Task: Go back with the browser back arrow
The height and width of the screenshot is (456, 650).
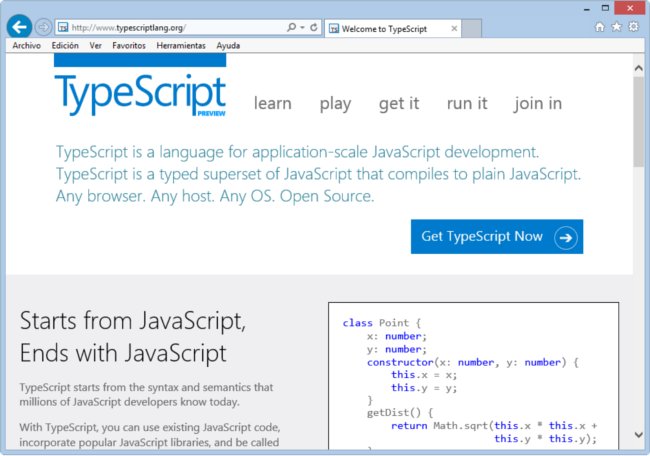Action: (19, 27)
